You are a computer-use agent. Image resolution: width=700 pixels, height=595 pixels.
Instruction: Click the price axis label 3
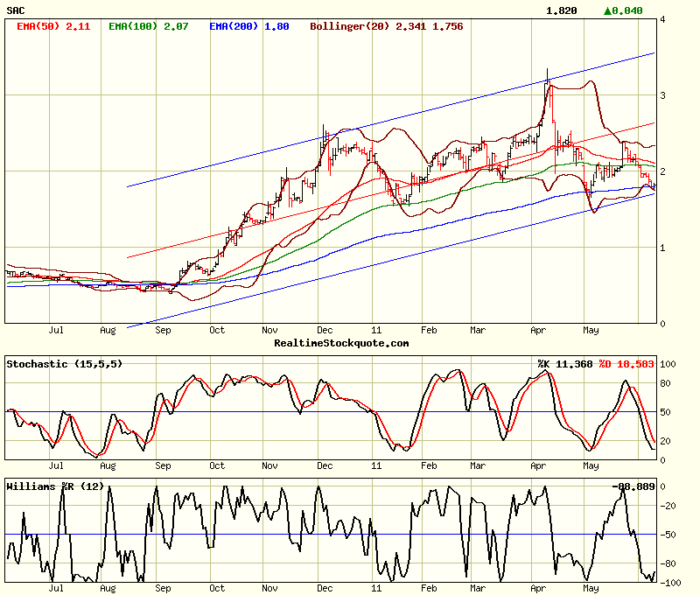coord(662,95)
